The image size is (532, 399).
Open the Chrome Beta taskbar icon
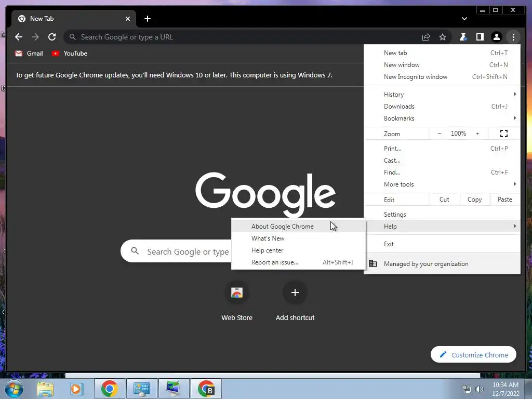click(x=206, y=389)
